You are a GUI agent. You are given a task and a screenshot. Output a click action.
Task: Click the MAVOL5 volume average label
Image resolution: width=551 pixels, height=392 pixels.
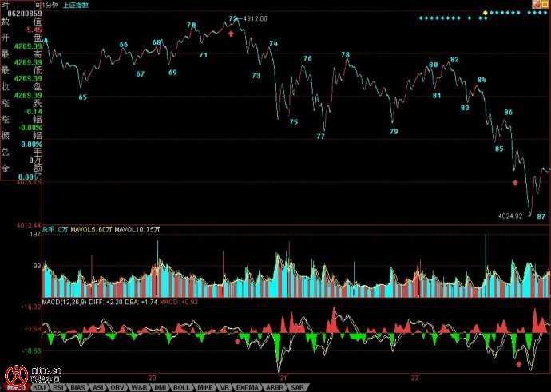coord(91,229)
